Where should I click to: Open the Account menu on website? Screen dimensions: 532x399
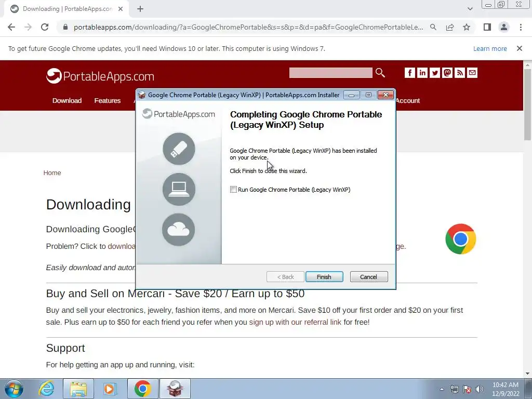tap(408, 100)
